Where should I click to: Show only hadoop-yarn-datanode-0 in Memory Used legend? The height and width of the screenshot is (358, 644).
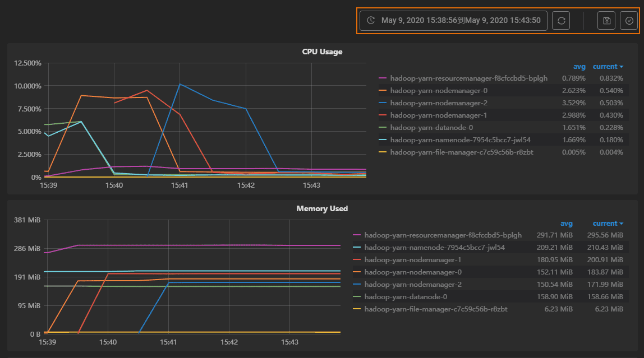point(406,297)
